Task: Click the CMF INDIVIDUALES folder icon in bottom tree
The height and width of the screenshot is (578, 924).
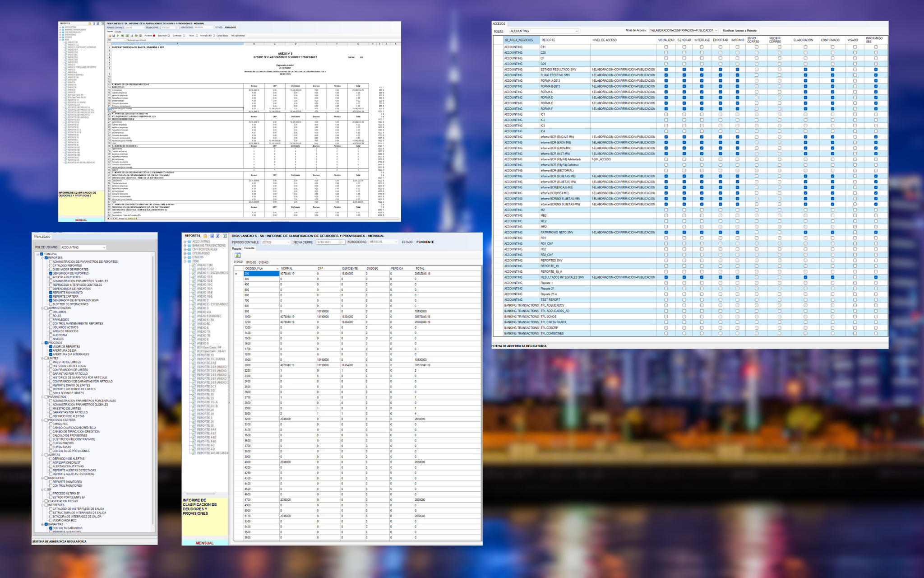Action: coord(189,249)
